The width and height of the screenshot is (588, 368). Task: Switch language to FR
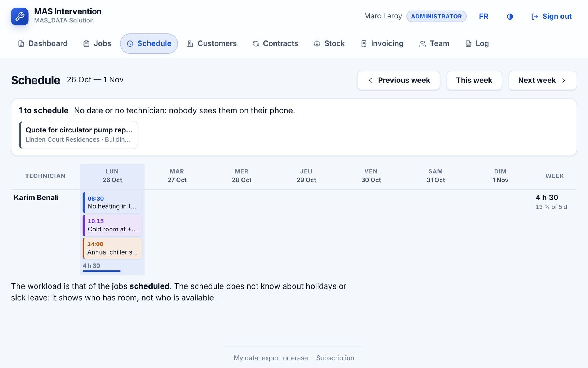pos(484,16)
